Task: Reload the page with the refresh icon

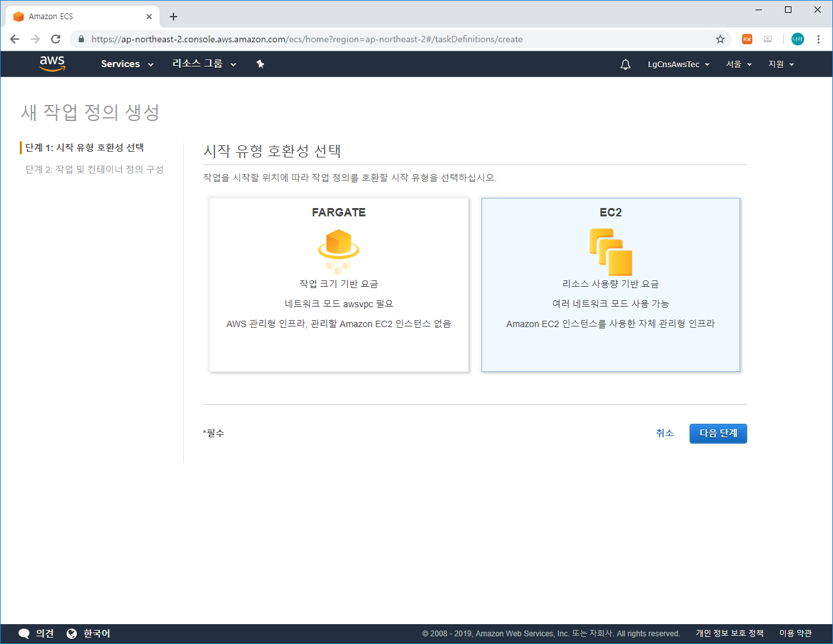Action: (x=56, y=39)
